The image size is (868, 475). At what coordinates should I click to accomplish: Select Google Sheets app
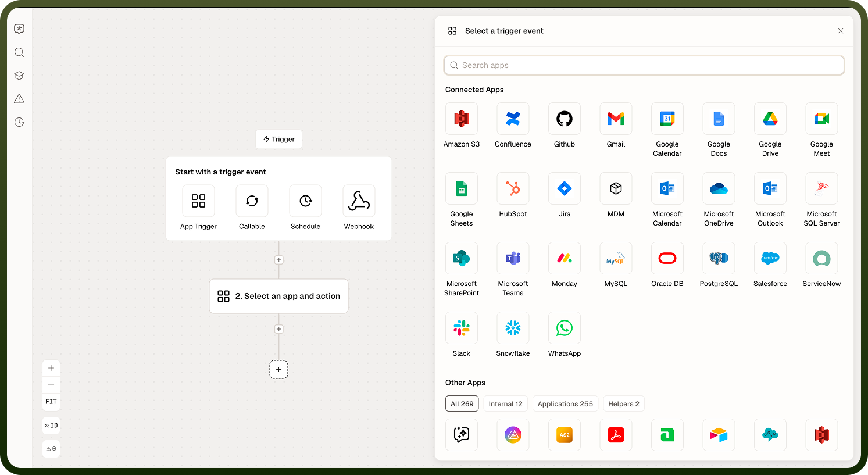click(462, 188)
